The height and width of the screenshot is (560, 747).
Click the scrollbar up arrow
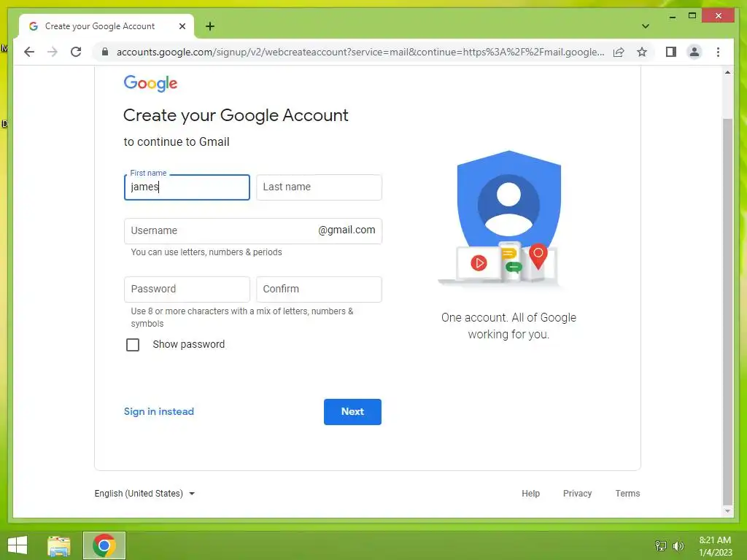(727, 73)
